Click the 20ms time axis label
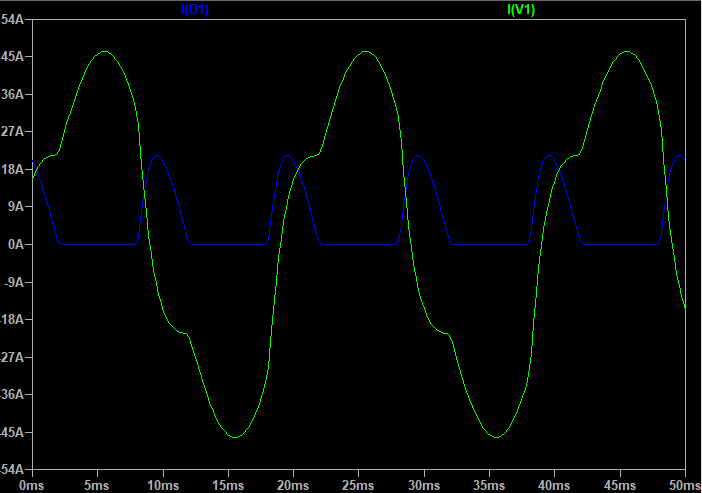This screenshot has width=702, height=493. (293, 485)
